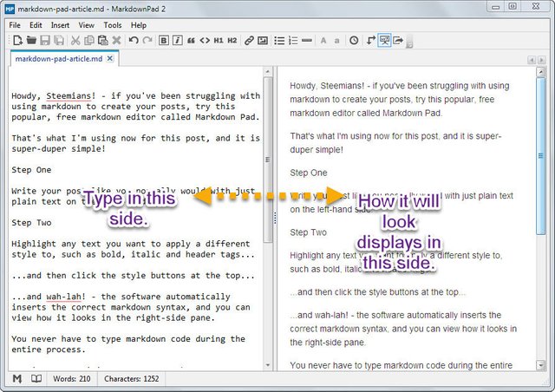Open a file with the folder icon
This screenshot has height=392, width=555.
coord(31,41)
